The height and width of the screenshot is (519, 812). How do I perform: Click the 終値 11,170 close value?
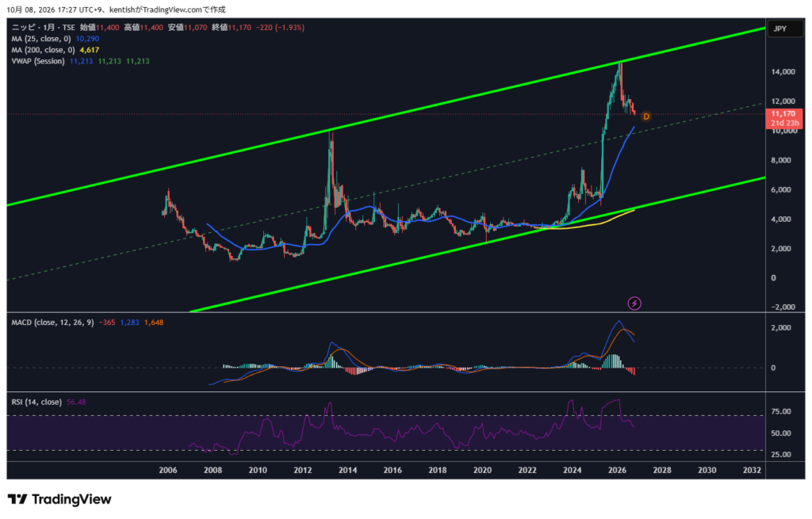click(x=232, y=28)
